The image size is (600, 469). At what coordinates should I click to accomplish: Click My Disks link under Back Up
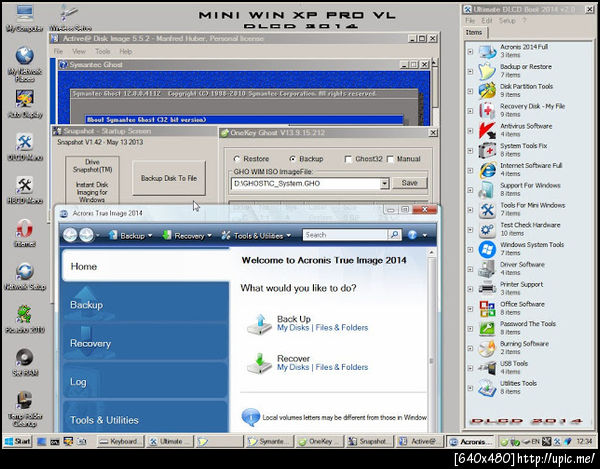point(293,328)
